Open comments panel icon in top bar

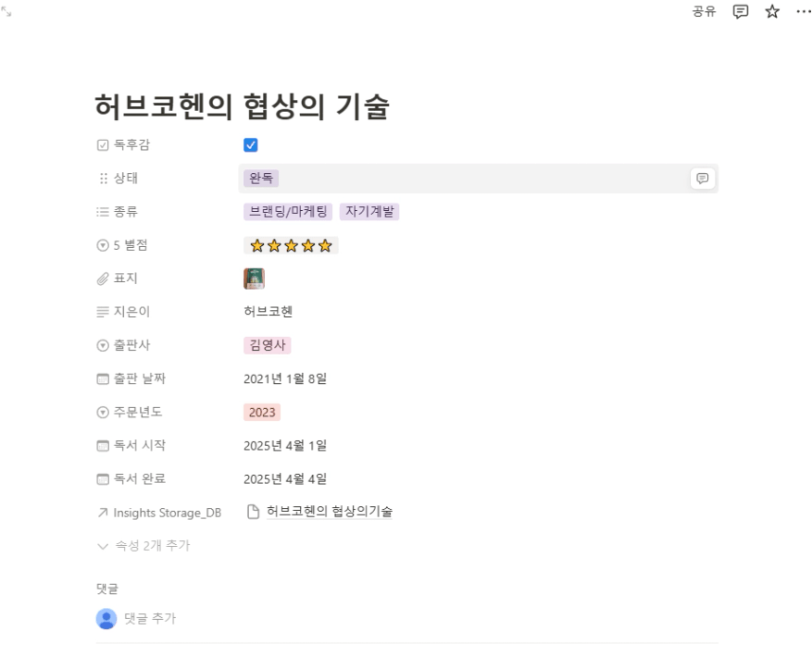coord(741,11)
